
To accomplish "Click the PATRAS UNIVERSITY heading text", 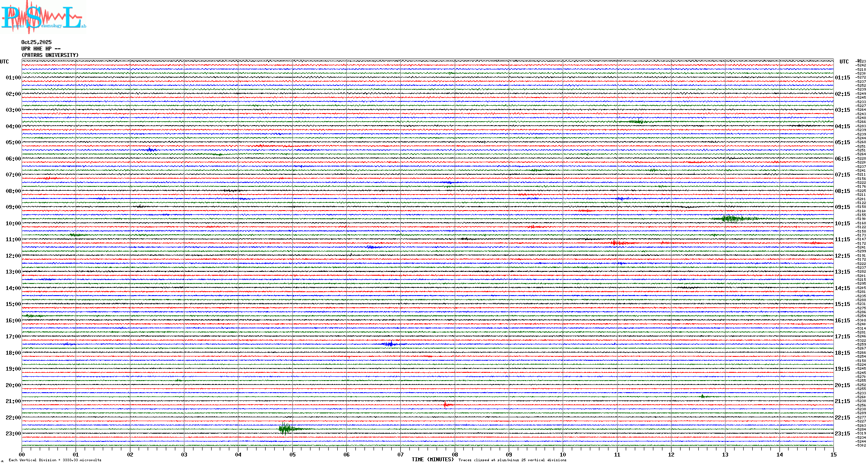I will click(x=50, y=55).
